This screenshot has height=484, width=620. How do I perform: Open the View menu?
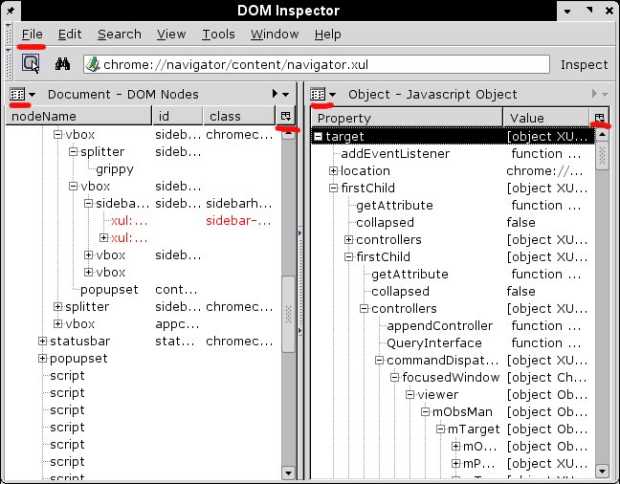point(171,34)
